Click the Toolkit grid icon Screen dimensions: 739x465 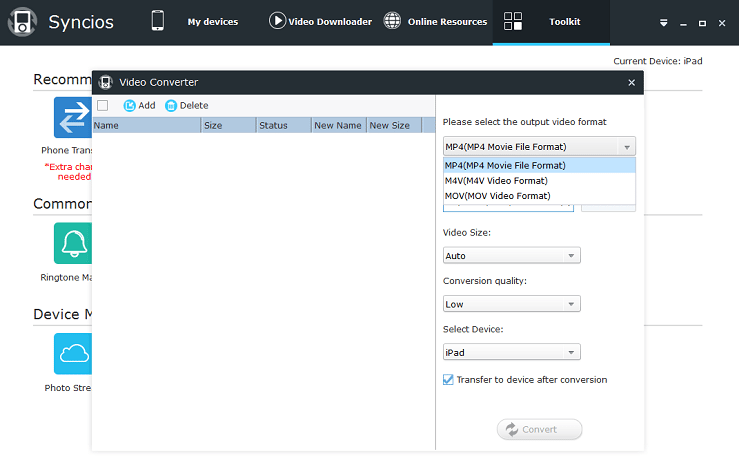513,21
